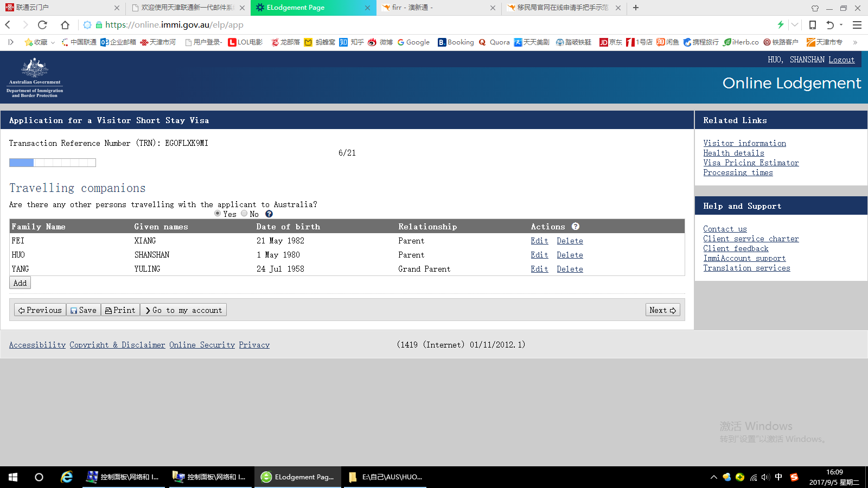Delete the YANG YULING companion row
The image size is (868, 488).
570,269
